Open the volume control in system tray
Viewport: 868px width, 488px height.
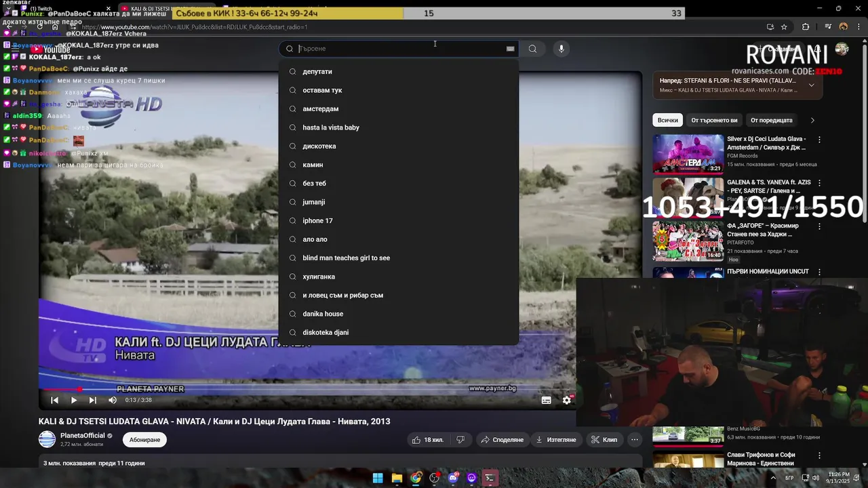[x=817, y=478]
